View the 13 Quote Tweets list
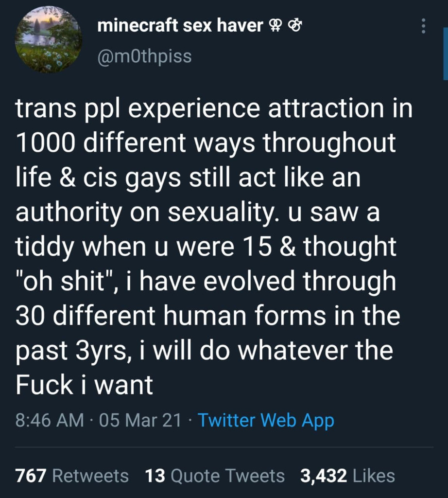448x498 pixels. [215, 476]
